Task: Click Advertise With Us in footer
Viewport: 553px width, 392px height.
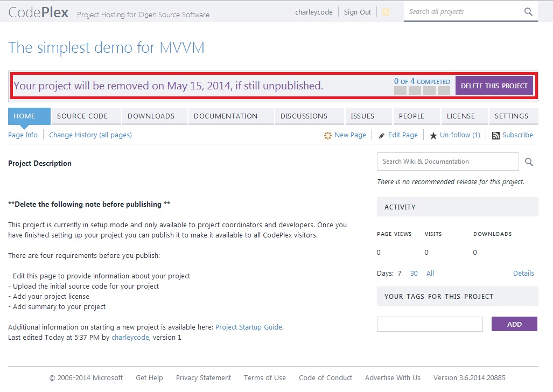Action: [x=393, y=377]
